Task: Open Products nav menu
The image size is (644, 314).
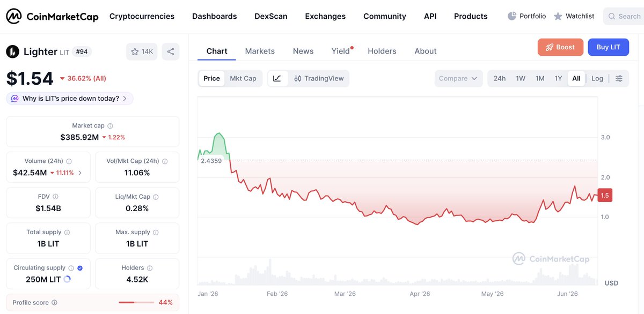Action: click(471, 16)
